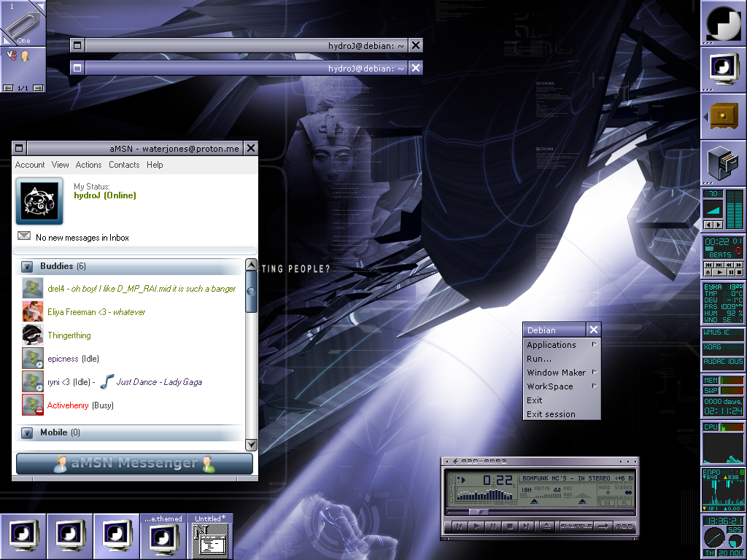Collapse the Buddies group
The image size is (747, 560).
click(x=27, y=267)
